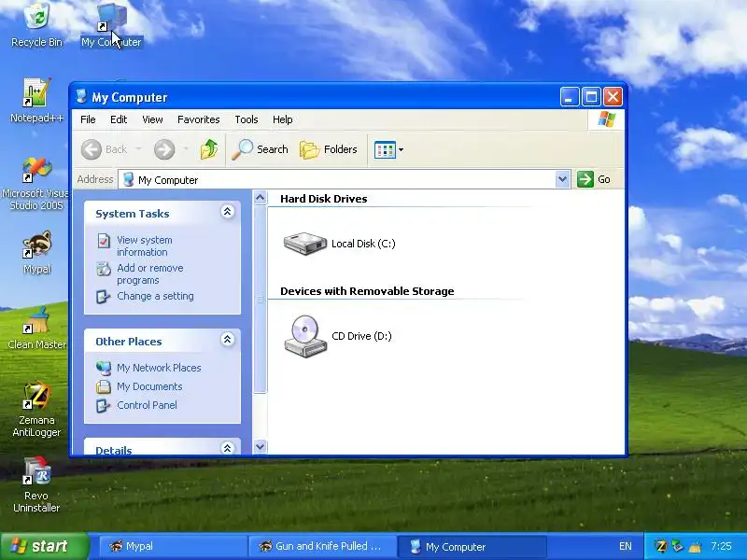Collapse the Details panel chevron

click(x=227, y=448)
